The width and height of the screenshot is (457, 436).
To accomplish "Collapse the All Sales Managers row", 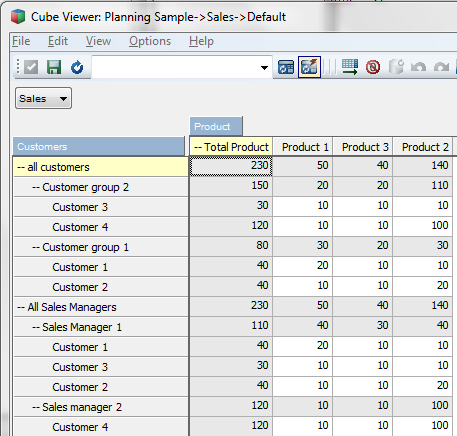I will pyautogui.click(x=21, y=307).
